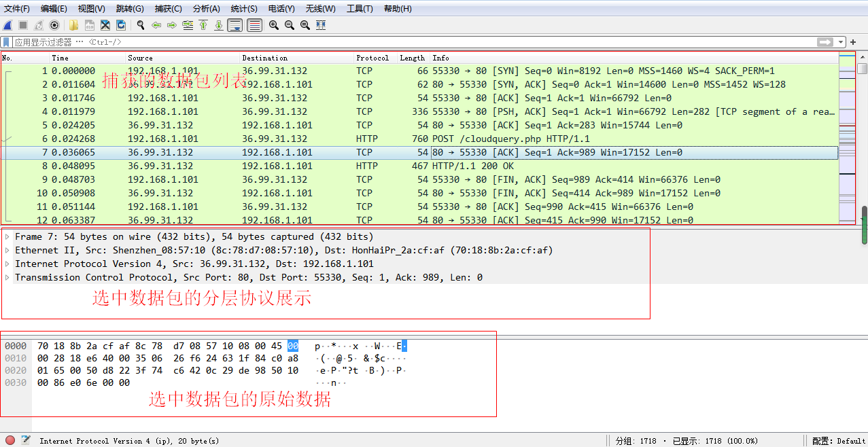The width and height of the screenshot is (868, 447).
Task: Open a capture file folder icon
Action: 73,25
